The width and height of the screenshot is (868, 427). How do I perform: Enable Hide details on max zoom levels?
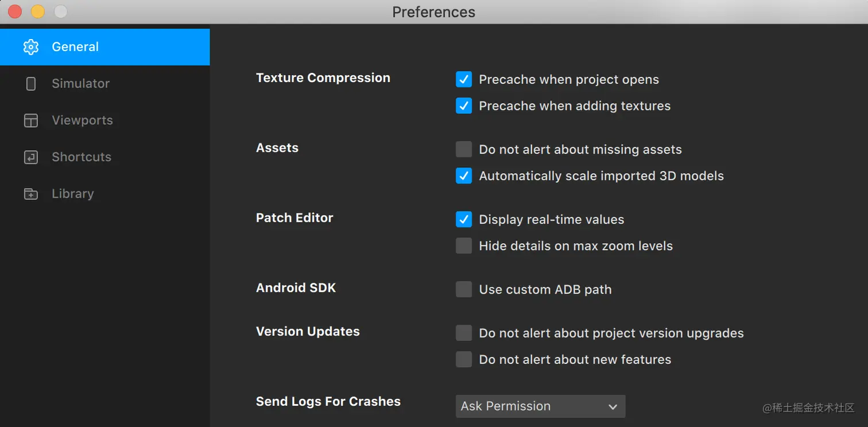click(x=464, y=246)
